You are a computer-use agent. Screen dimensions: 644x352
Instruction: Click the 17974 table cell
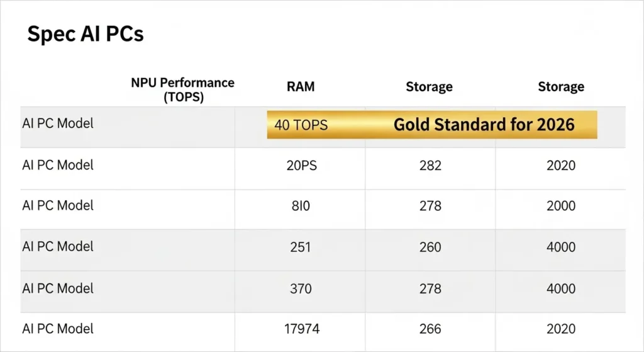(301, 329)
